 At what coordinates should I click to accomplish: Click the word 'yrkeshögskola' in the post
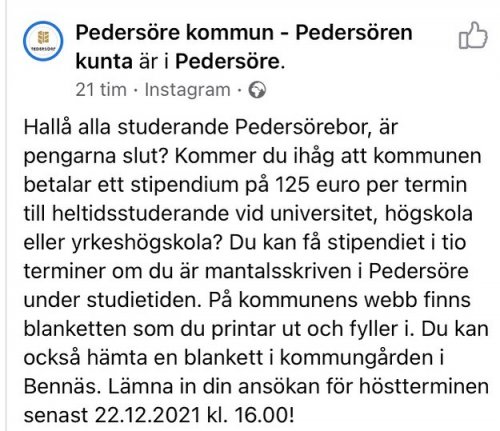point(146,243)
